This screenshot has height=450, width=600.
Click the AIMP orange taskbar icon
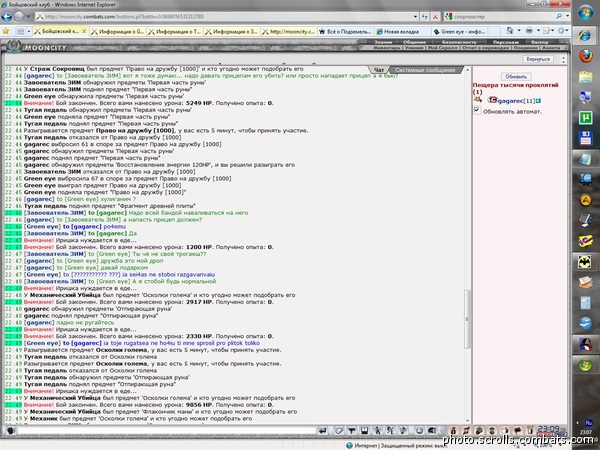coord(585,200)
